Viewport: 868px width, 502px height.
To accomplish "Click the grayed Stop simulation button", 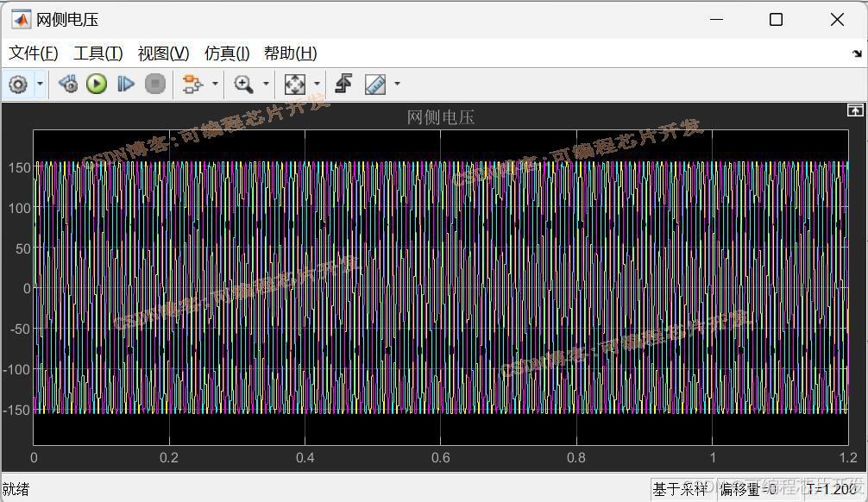I will 155,84.
